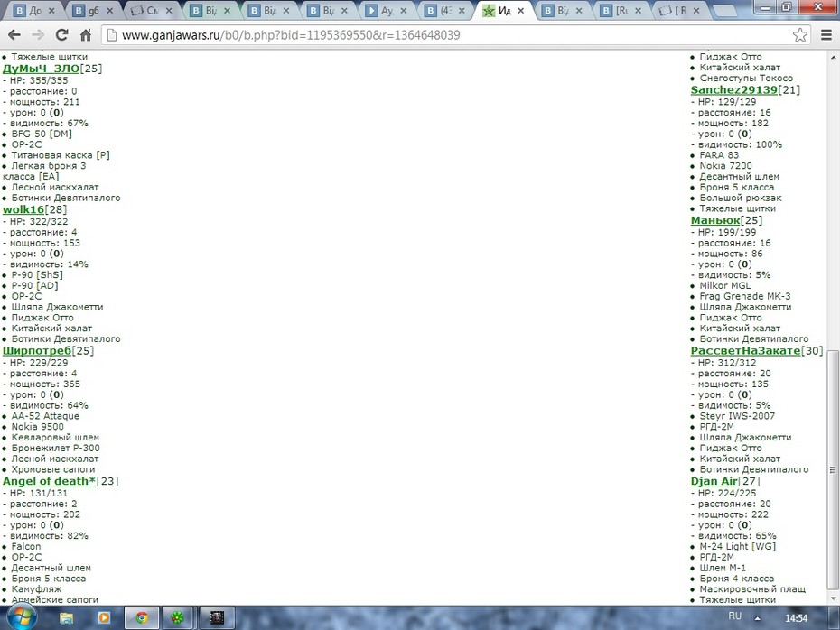Click the forward navigation arrow

coord(38,35)
